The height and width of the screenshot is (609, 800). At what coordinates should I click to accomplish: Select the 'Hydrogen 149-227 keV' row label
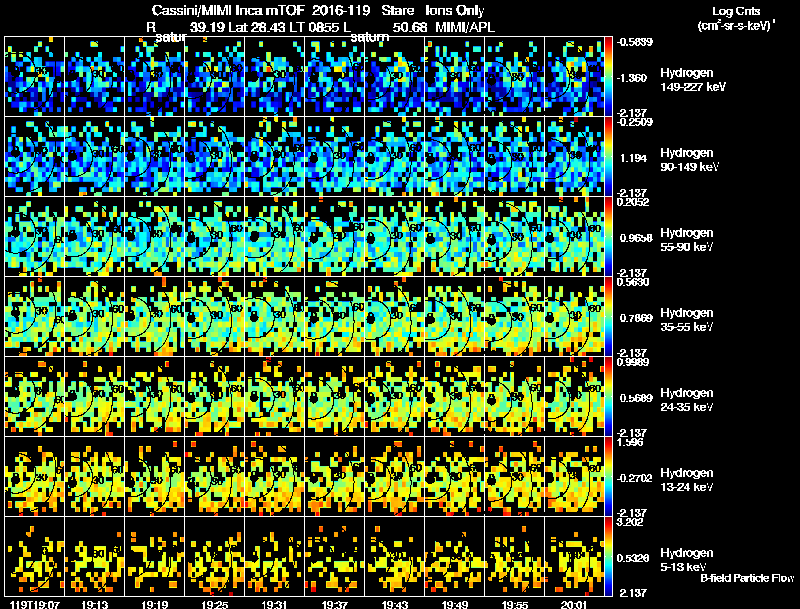point(693,80)
